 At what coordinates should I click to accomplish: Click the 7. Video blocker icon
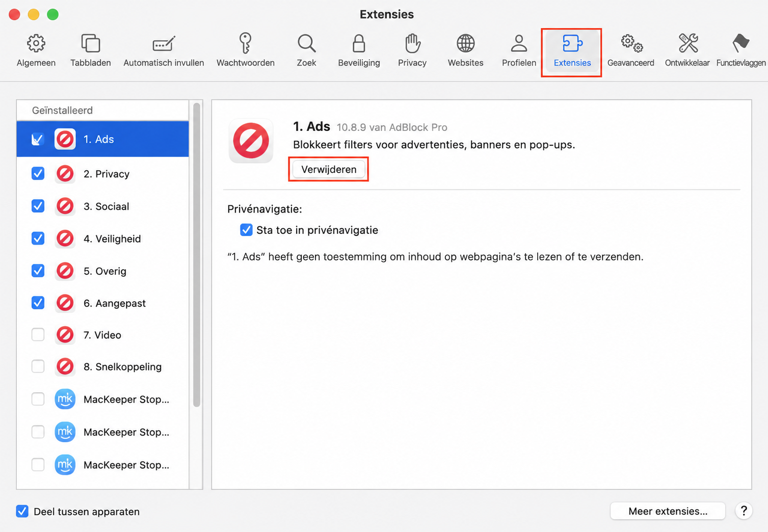click(x=65, y=335)
